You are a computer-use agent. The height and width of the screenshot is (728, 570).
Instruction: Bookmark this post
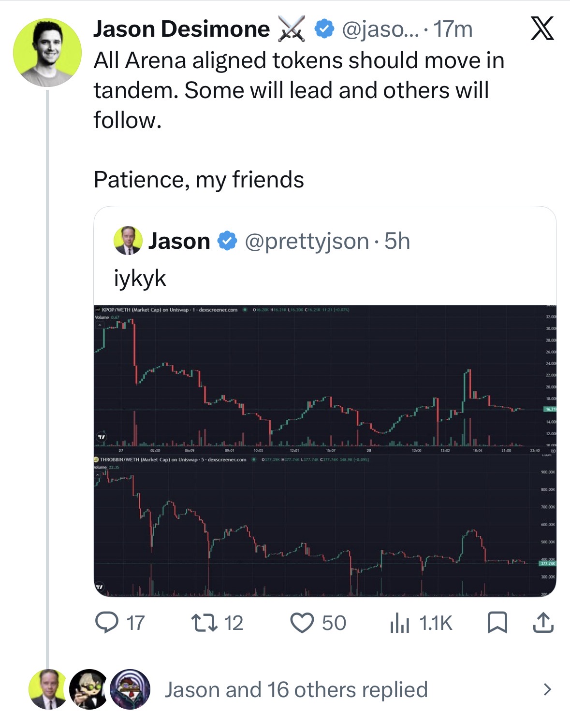click(497, 622)
